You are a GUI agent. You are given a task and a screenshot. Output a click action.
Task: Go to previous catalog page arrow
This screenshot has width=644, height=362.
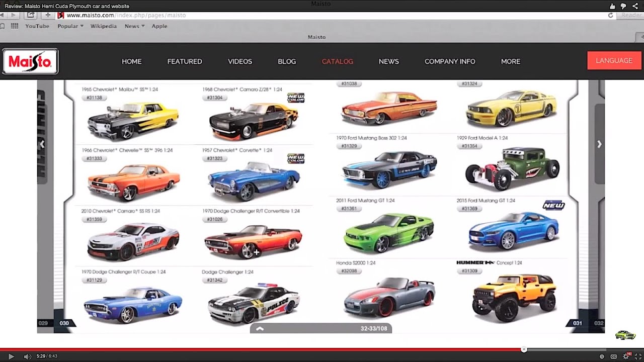[42, 144]
